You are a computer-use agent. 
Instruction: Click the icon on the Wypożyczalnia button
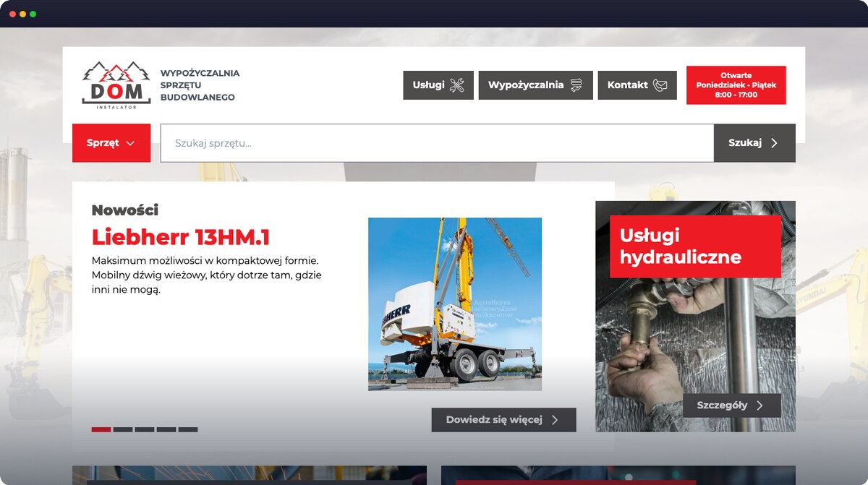pos(576,85)
